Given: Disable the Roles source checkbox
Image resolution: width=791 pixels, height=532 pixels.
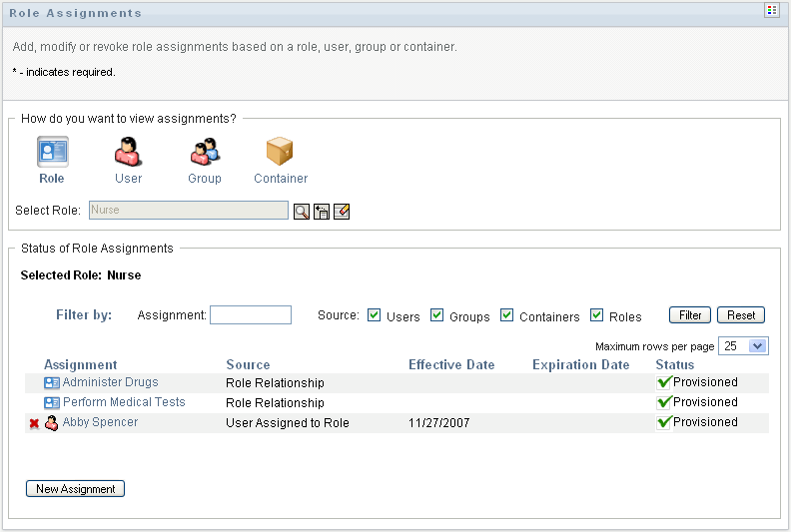Looking at the screenshot, I should [597, 315].
